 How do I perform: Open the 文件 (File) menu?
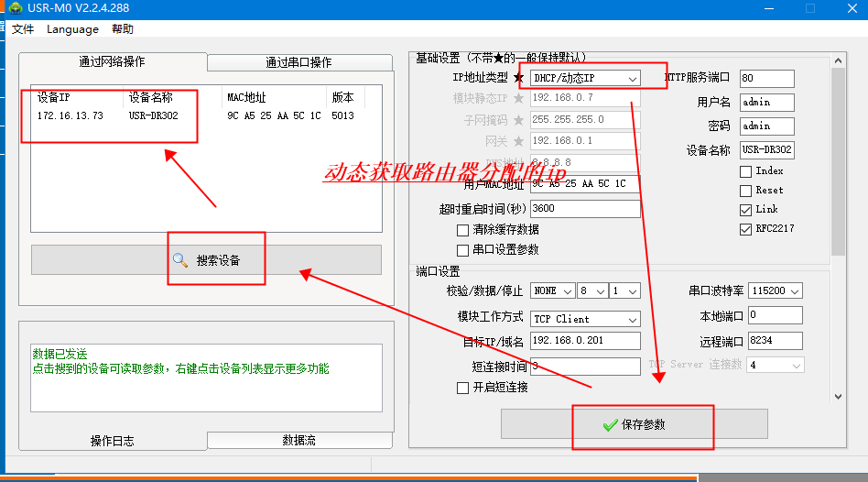23,29
